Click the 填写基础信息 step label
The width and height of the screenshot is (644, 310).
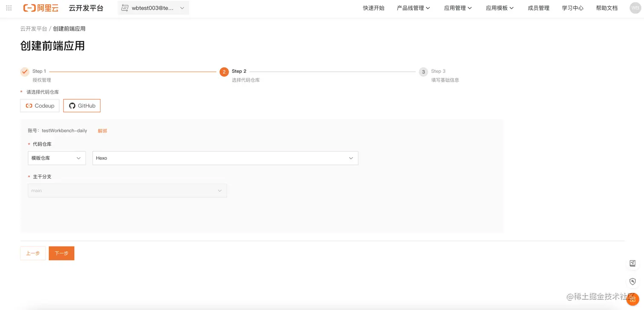[x=445, y=80]
